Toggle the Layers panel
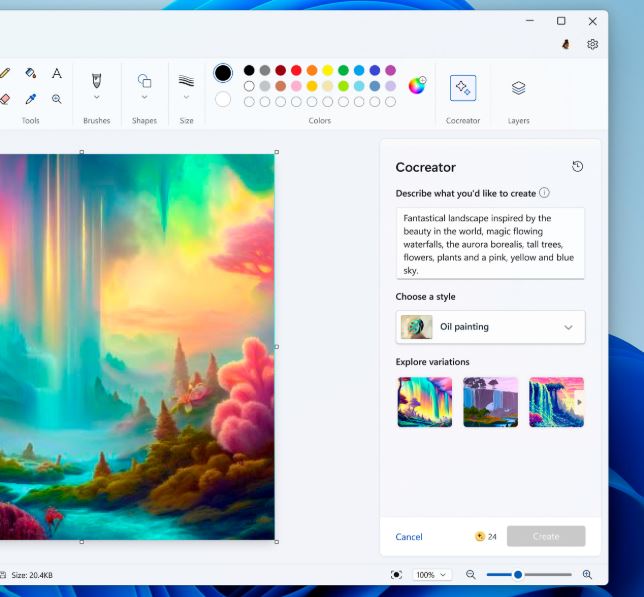This screenshot has height=597, width=644. click(x=518, y=88)
